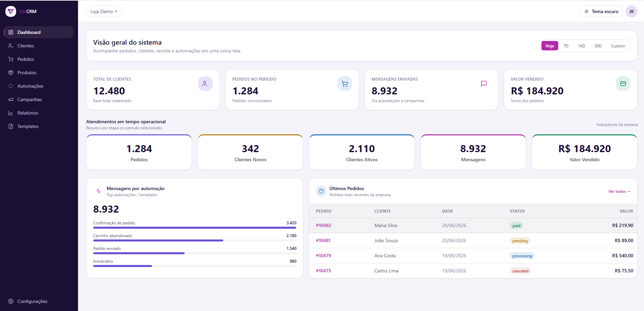Click the 1.284 Pedidos indicator card
The width and height of the screenshot is (644, 311).
click(x=139, y=152)
